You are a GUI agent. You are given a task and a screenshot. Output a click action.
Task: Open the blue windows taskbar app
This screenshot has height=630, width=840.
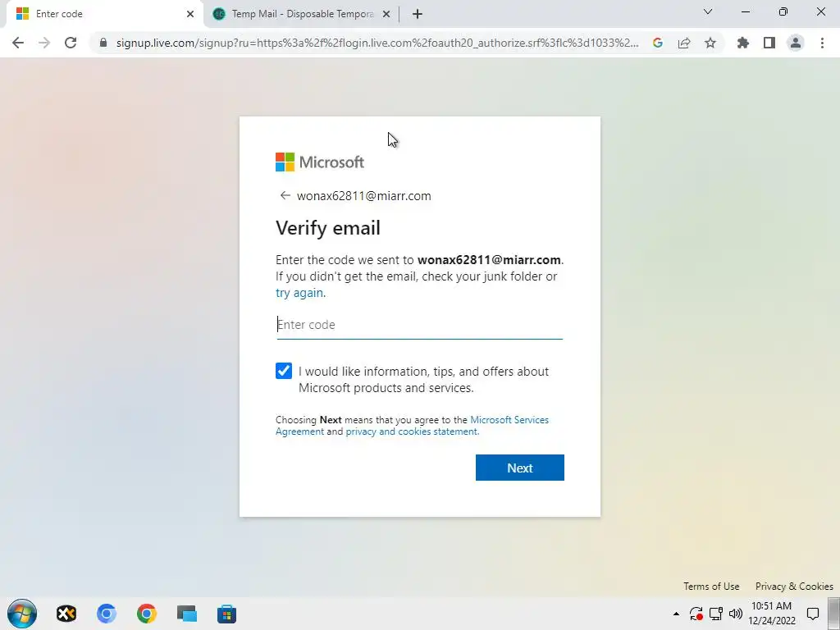187,614
